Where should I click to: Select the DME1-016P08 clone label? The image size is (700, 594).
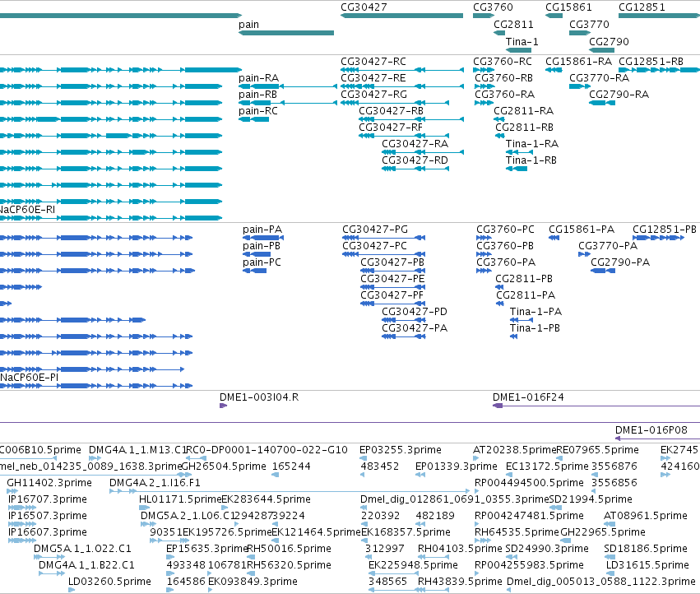(651, 430)
